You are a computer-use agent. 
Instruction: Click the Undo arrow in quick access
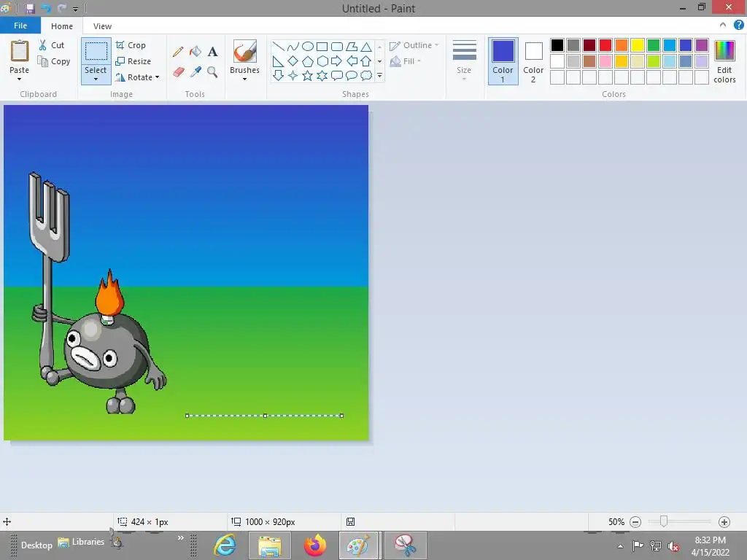46,9
